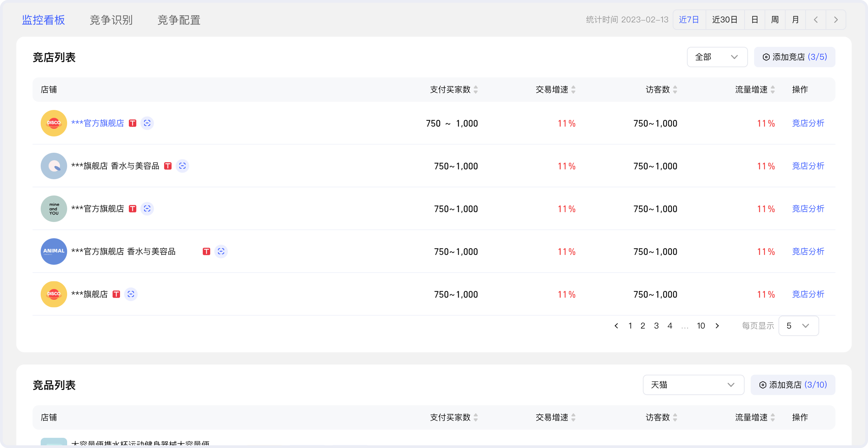Screen dimensions: 868x448
Task: Go to page 10
Action: point(701,326)
